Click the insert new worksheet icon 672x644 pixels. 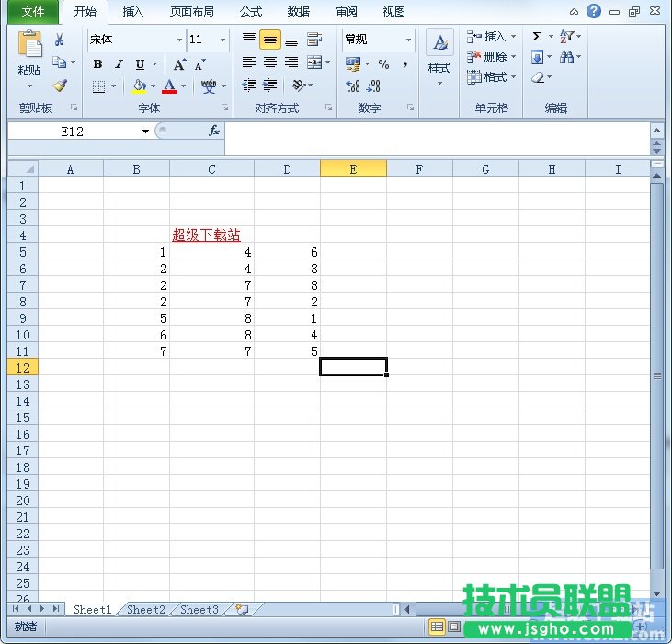pyautogui.click(x=243, y=609)
